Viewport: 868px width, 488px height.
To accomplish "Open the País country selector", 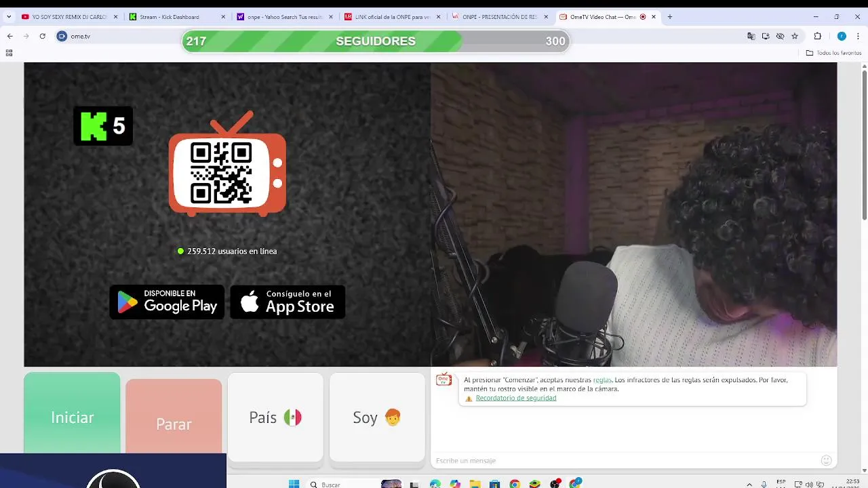I will 275,417.
